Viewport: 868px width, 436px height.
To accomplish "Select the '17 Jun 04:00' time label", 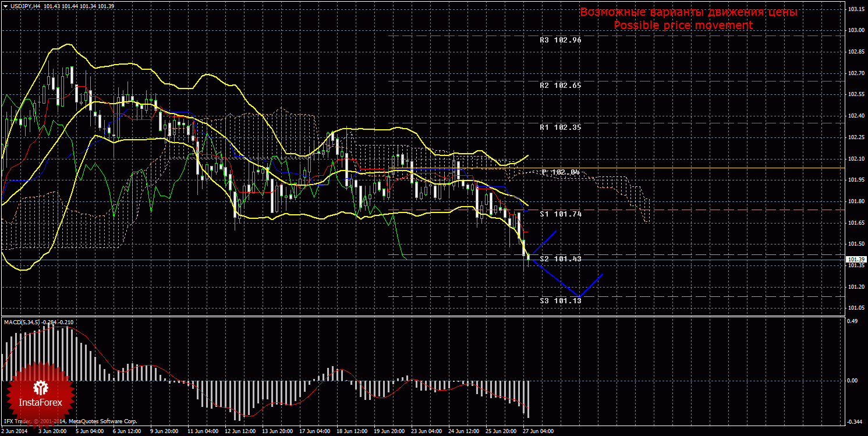I will (315, 431).
